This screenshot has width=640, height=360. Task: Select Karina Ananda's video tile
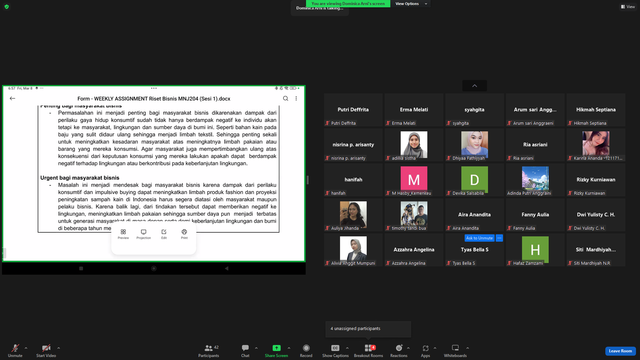[596, 145]
